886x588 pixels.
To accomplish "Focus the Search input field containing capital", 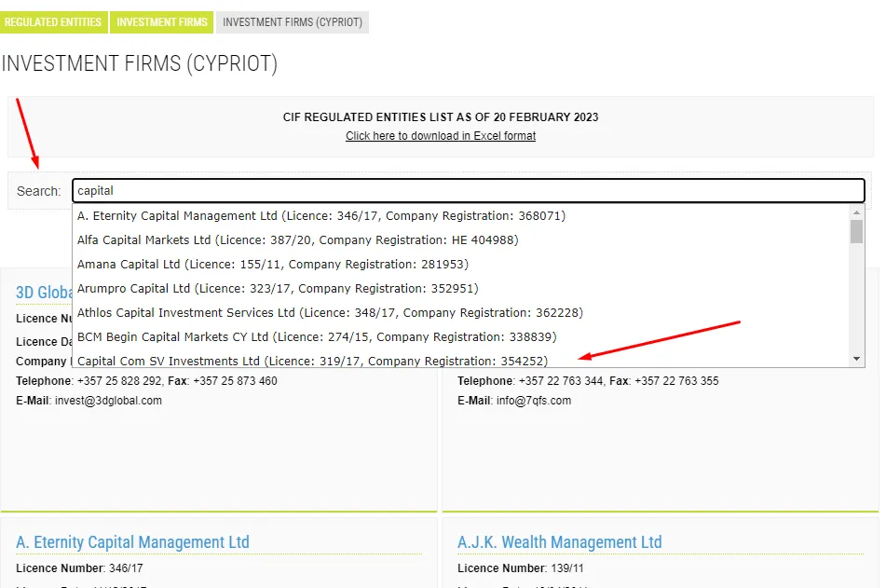I will coord(469,190).
